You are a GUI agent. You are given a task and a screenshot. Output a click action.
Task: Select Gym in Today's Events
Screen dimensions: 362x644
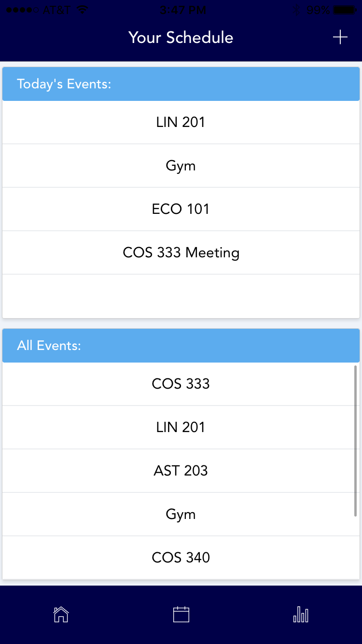point(181,166)
